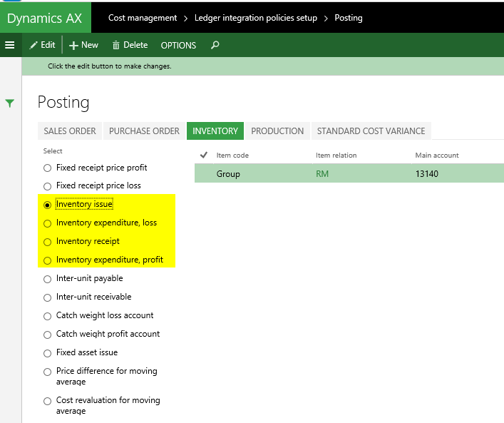Switch to the PURCHASE ORDER tab

144,131
